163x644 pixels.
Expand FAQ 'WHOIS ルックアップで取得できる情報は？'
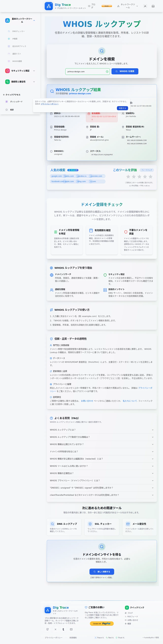[x=102, y=437]
